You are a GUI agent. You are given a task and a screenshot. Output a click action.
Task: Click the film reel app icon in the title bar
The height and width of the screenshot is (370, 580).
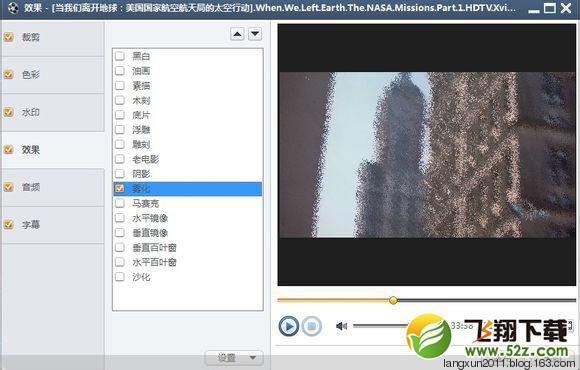tap(13, 7)
